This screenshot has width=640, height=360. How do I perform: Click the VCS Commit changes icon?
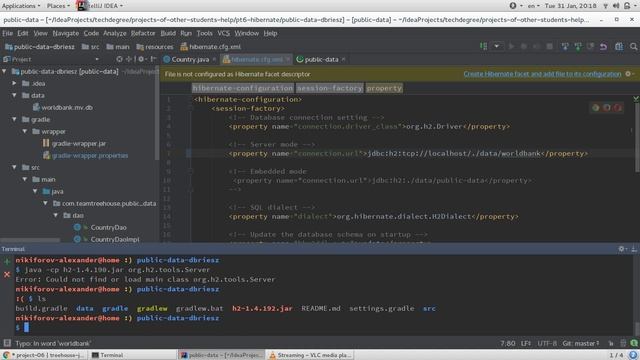click(x=578, y=47)
